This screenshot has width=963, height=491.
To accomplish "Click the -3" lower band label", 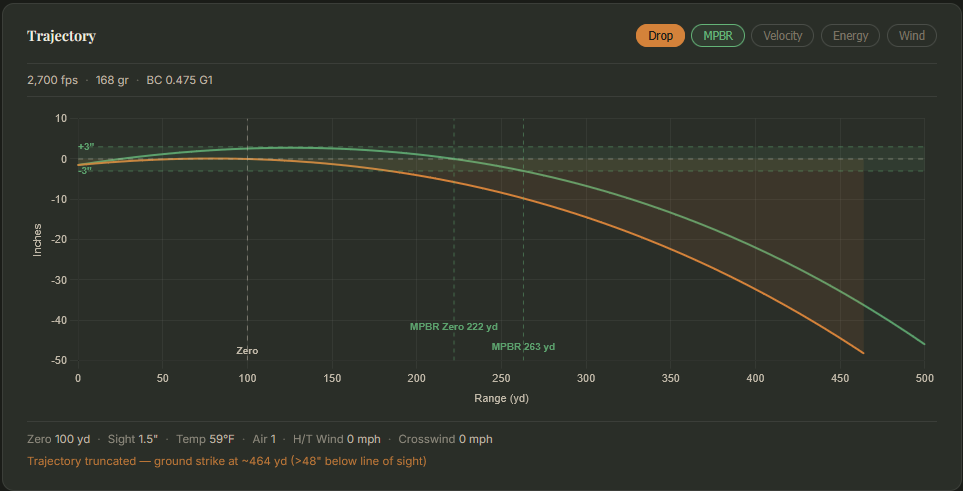I will [85, 170].
